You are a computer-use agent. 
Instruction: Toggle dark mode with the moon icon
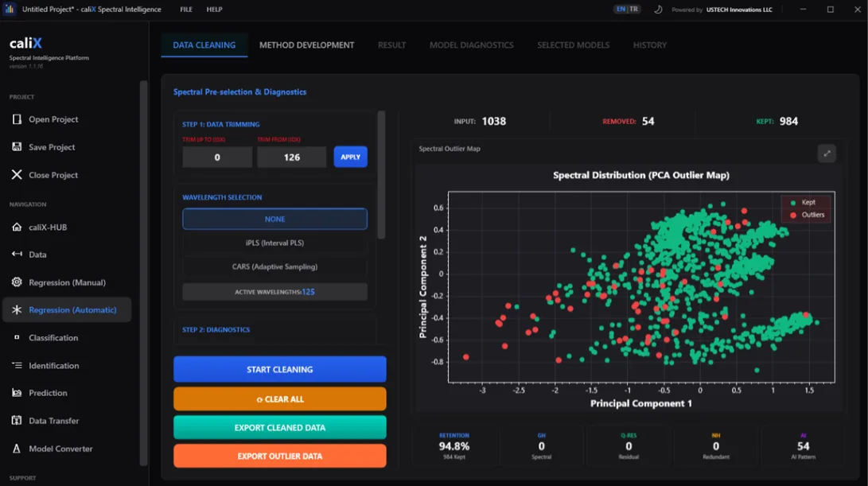point(658,10)
